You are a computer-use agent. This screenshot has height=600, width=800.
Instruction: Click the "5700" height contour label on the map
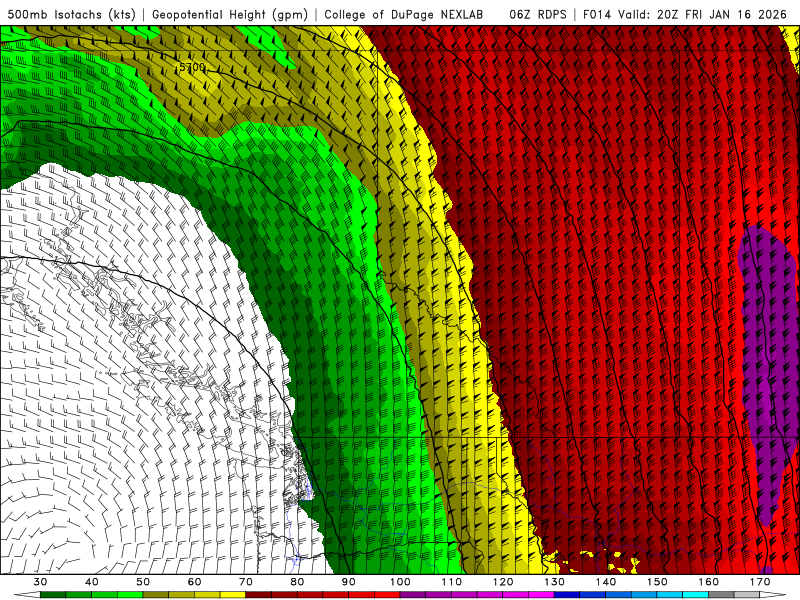(192, 67)
